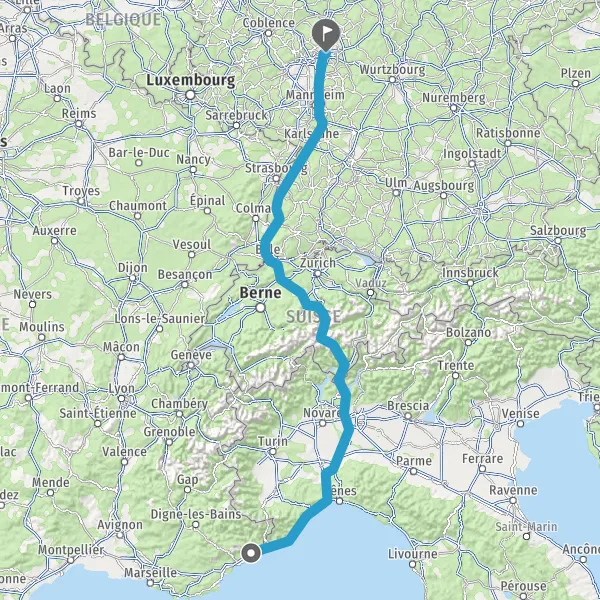This screenshot has height=600, width=600.
Task: Click the route start circle marker
Action: click(x=251, y=553)
